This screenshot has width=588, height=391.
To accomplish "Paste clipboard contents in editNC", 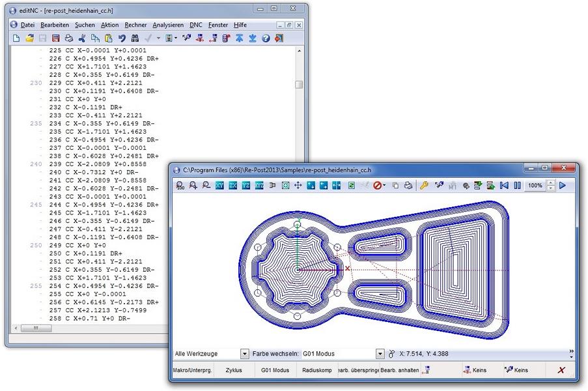I will [x=109, y=38].
